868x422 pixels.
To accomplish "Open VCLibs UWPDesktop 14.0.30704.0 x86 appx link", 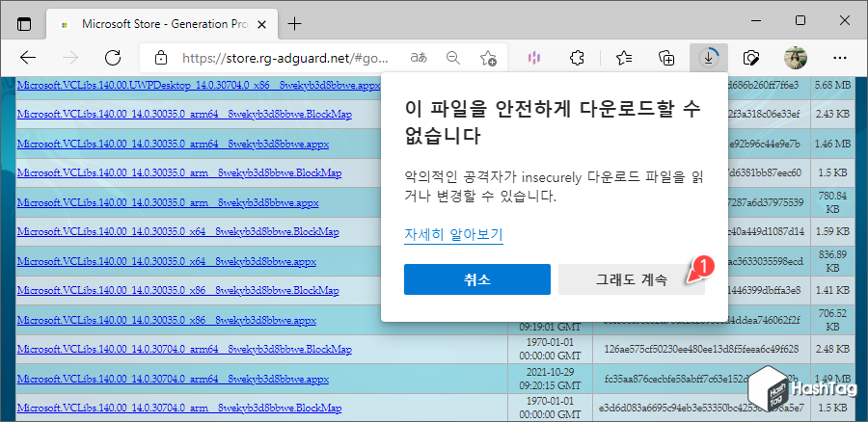I will (x=199, y=85).
